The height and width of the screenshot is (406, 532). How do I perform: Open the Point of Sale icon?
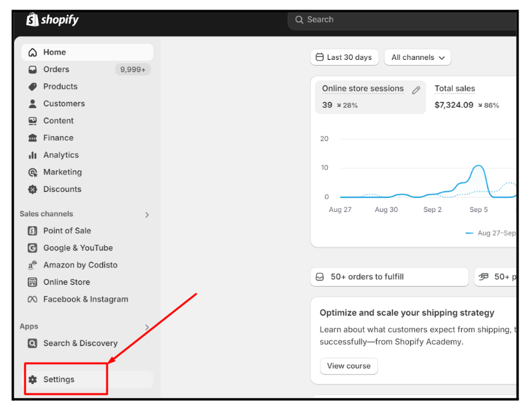32,231
